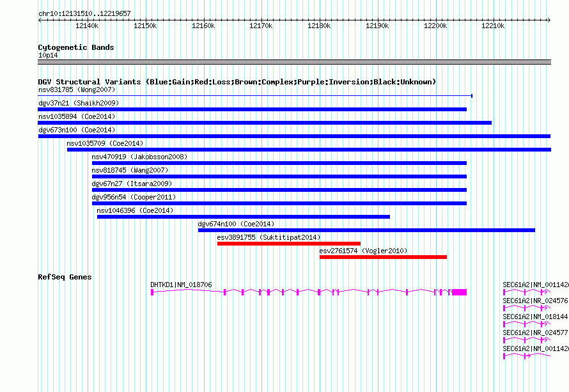Viewport: 569px width, 392px height.
Task: Select the DHTKD1 gene model glyph
Action: tap(309, 292)
